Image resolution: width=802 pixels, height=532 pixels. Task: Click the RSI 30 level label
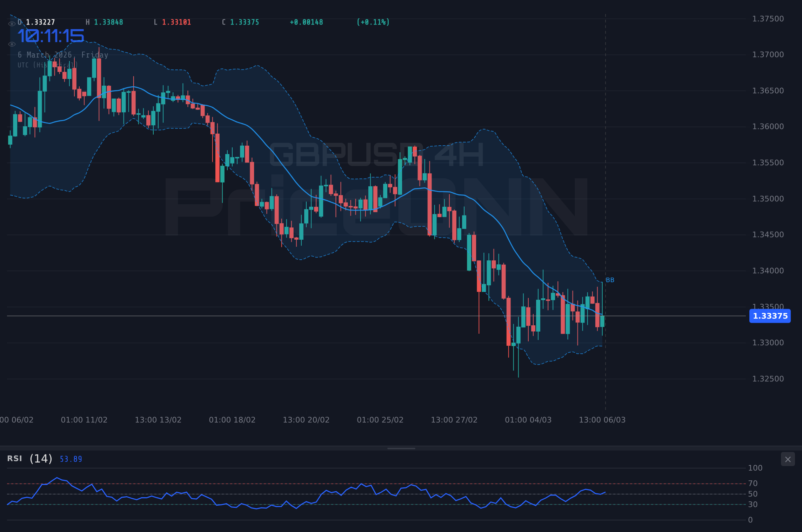(x=753, y=504)
